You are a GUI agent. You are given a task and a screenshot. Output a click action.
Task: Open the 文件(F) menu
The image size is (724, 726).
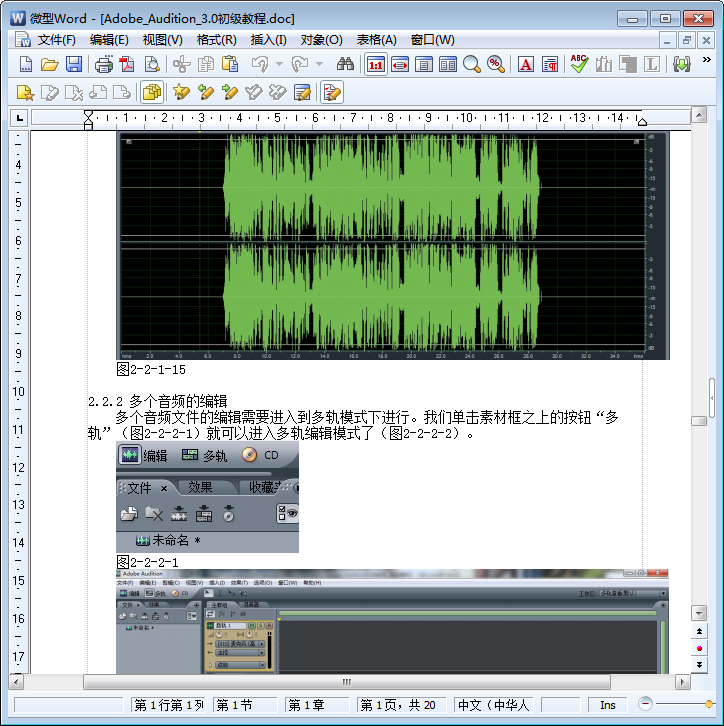56,40
